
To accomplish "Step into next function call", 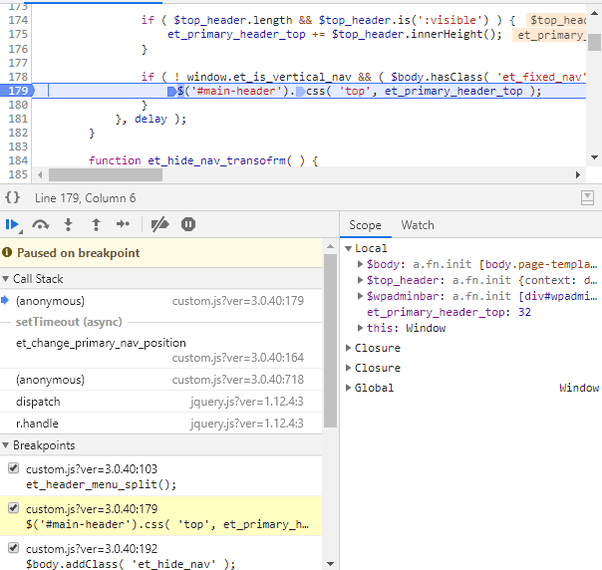I will pos(68,224).
